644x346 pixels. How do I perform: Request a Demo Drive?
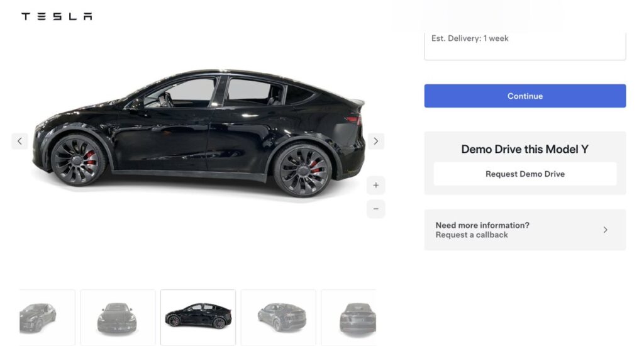[525, 174]
